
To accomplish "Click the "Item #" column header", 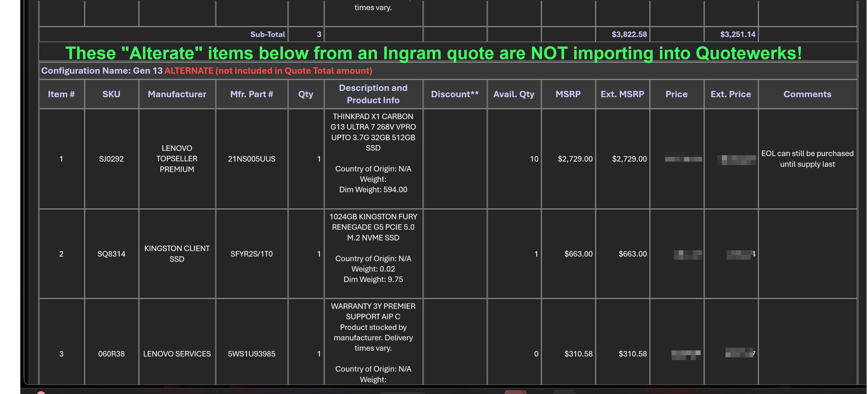I will pos(61,94).
